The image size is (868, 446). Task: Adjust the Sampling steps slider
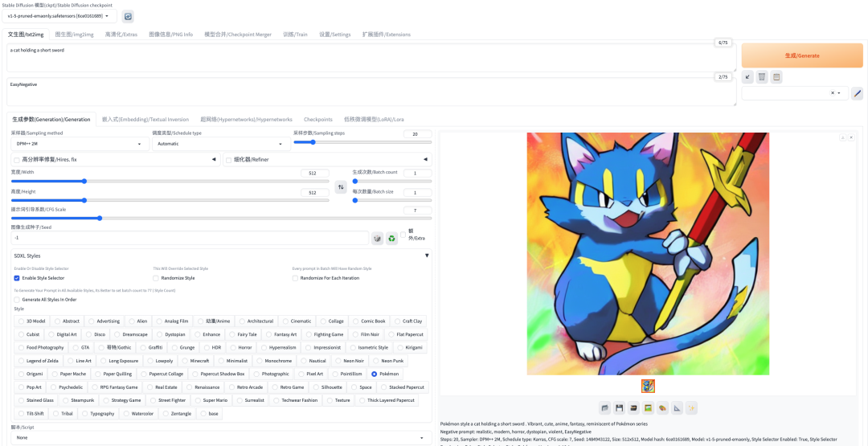tap(362, 142)
